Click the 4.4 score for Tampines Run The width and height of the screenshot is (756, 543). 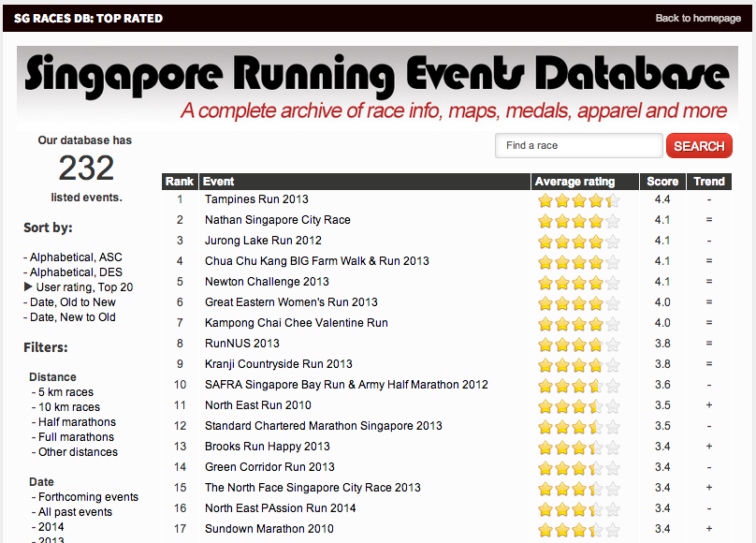pyautogui.click(x=662, y=199)
